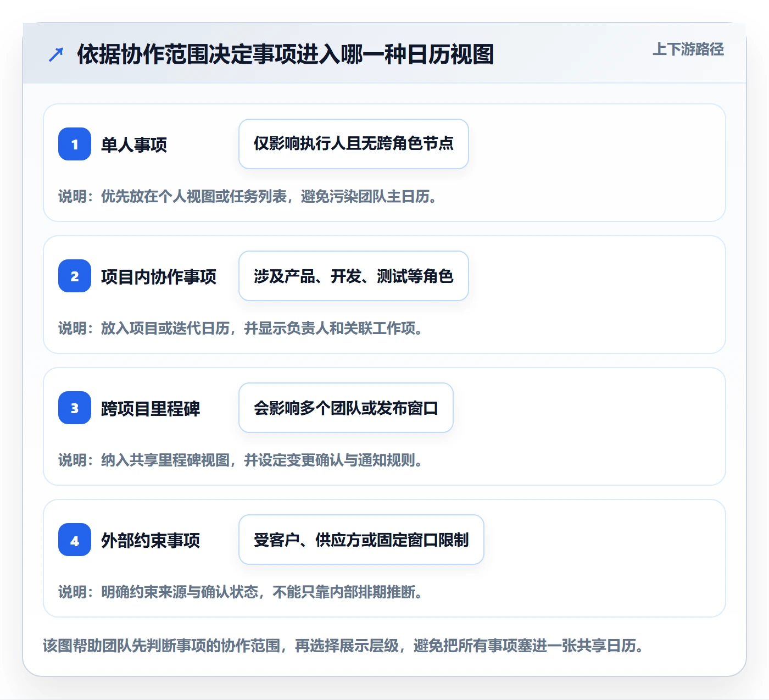
Task: Click the 会影响多个团队或发布窗口 condition box
Action: pos(346,408)
